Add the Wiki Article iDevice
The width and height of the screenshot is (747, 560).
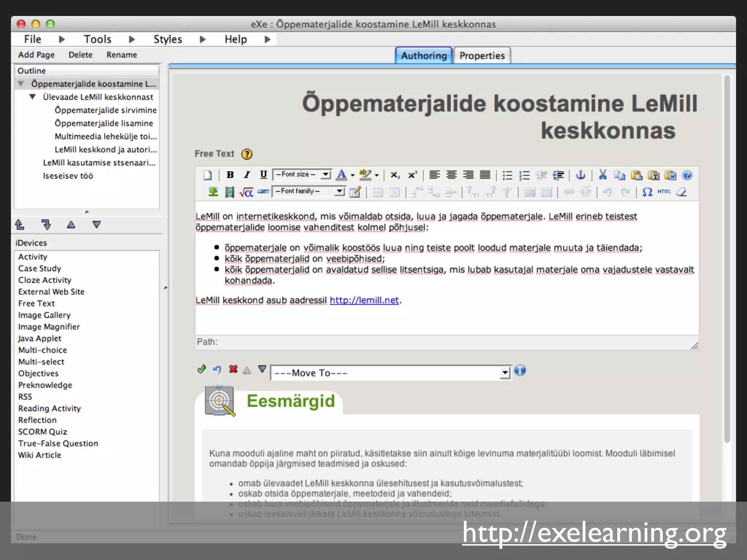tap(40, 455)
